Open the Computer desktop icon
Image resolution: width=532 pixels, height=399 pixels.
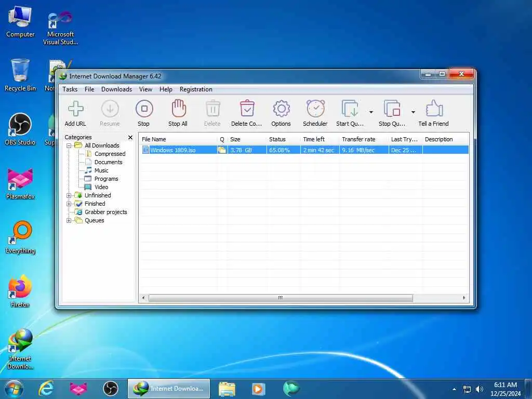point(20,22)
